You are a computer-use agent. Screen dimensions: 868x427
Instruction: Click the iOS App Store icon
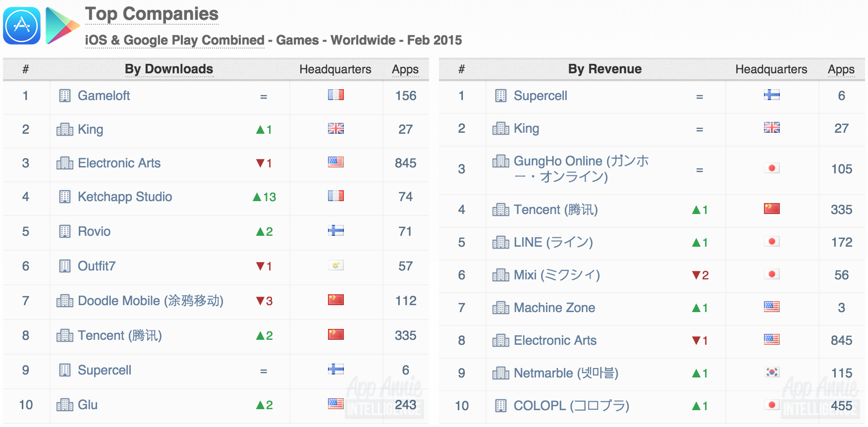tap(22, 26)
